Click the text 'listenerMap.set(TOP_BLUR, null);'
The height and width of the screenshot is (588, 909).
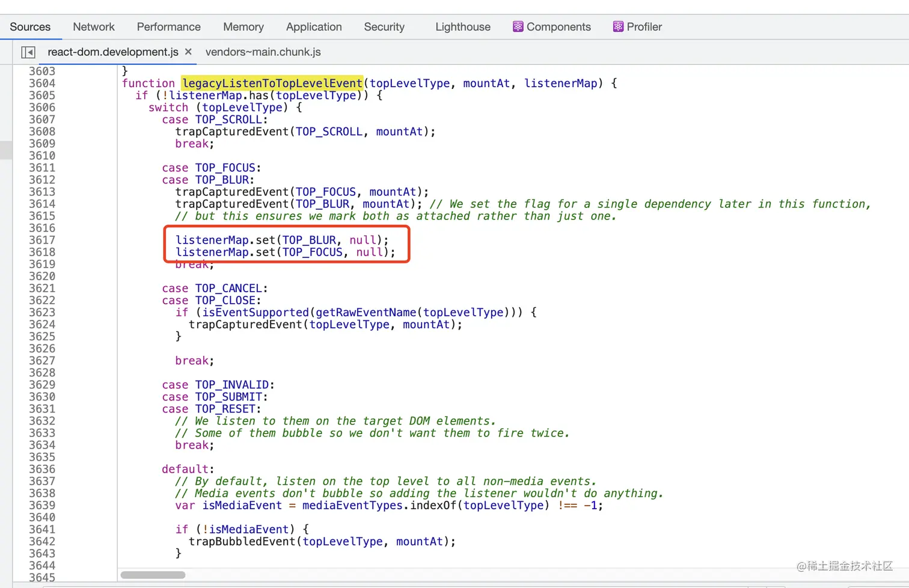tap(282, 240)
